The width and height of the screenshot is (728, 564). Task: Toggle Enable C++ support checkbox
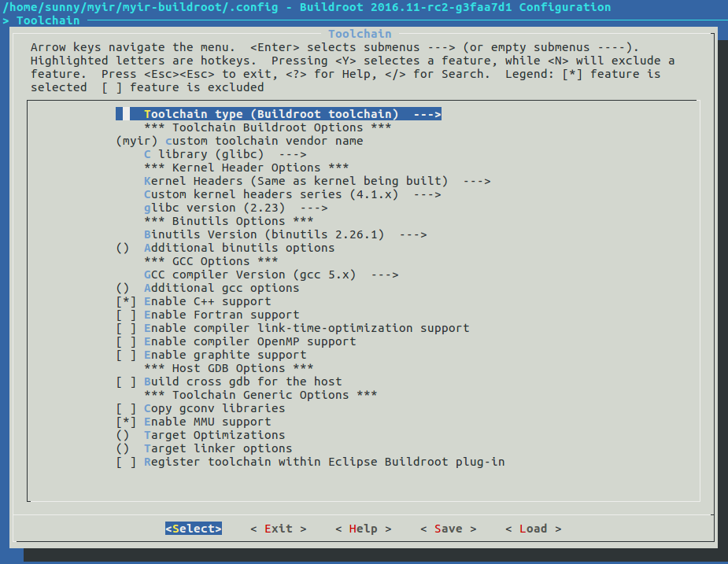(194, 302)
